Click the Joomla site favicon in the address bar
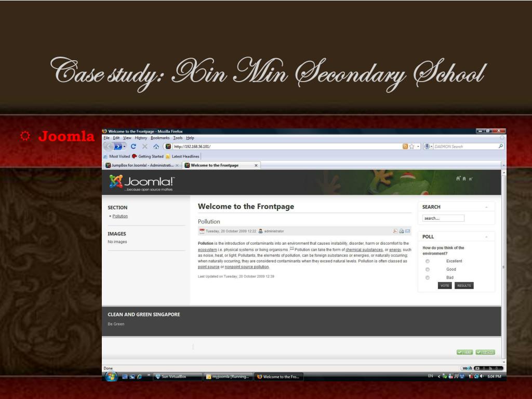Image resolution: width=532 pixels, height=399 pixels. point(168,147)
